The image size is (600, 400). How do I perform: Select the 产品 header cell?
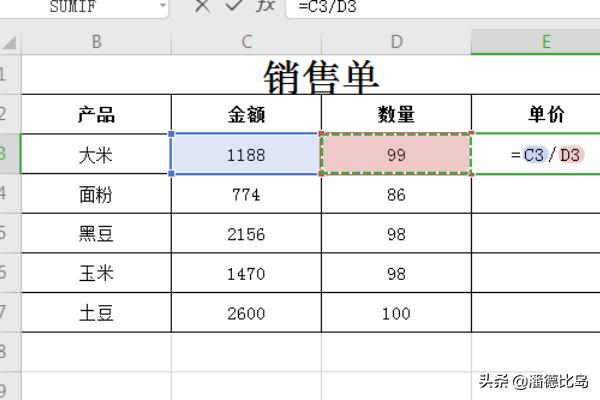click(96, 114)
